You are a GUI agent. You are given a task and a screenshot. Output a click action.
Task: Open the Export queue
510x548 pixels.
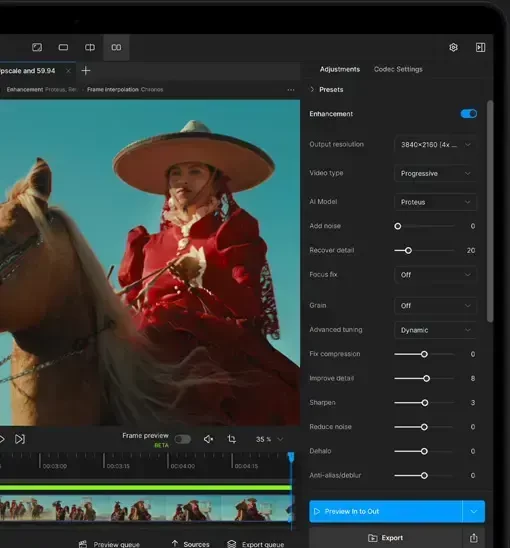coord(256,544)
